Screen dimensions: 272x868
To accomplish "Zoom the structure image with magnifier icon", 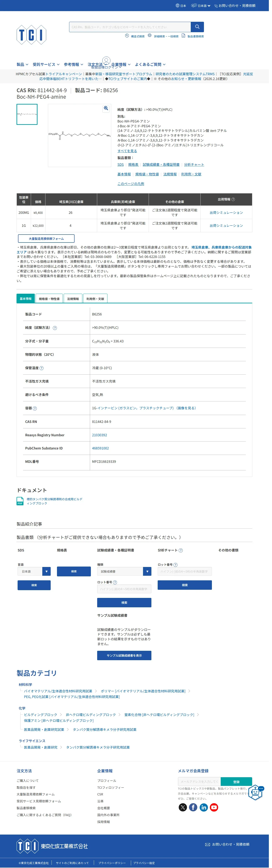I will 107,109.
